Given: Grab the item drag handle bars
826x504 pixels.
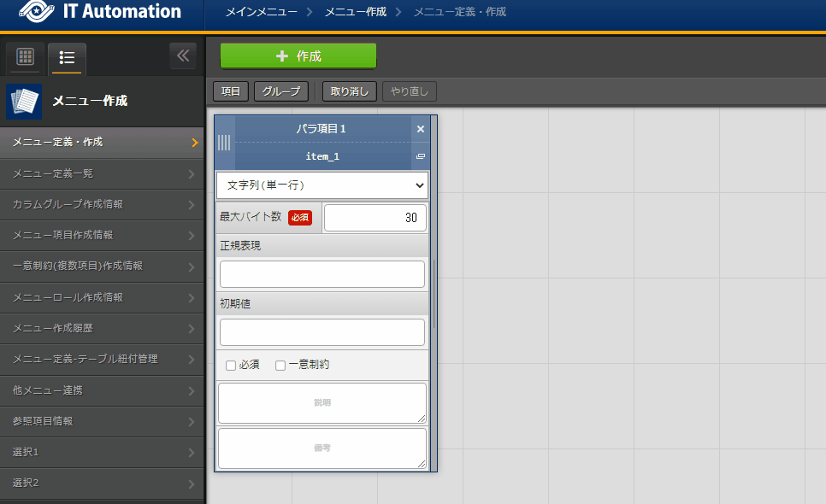Looking at the screenshot, I should [x=224, y=143].
